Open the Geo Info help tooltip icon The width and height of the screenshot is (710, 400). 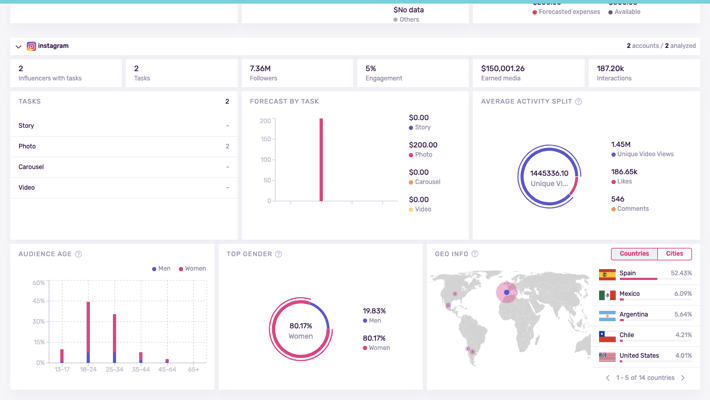[x=475, y=254]
